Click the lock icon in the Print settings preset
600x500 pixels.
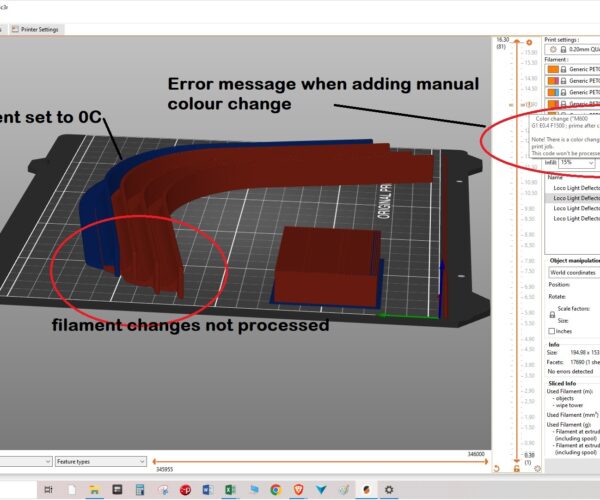point(563,50)
